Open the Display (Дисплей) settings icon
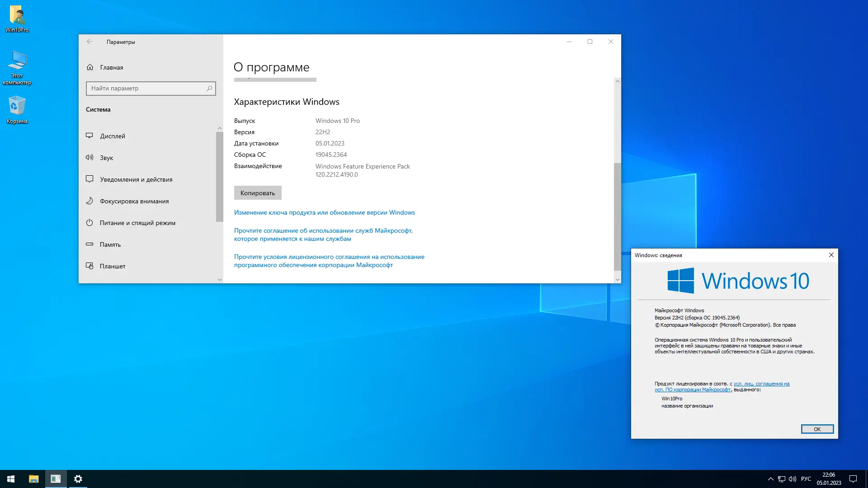The image size is (868, 488). pyautogui.click(x=90, y=136)
